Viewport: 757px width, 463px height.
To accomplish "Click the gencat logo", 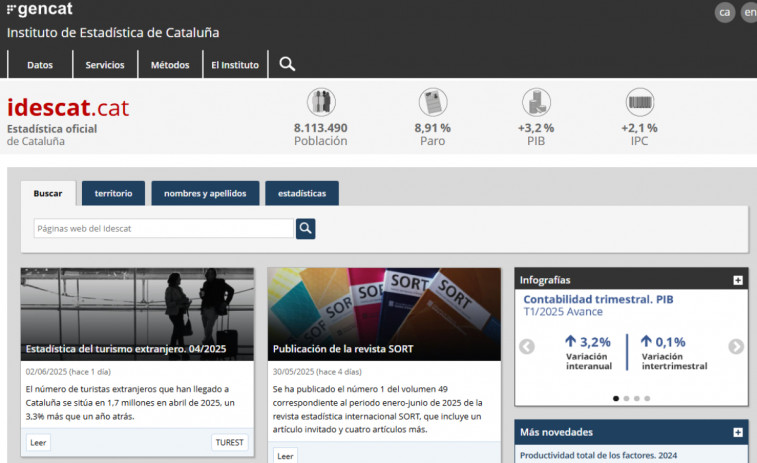I will [40, 9].
